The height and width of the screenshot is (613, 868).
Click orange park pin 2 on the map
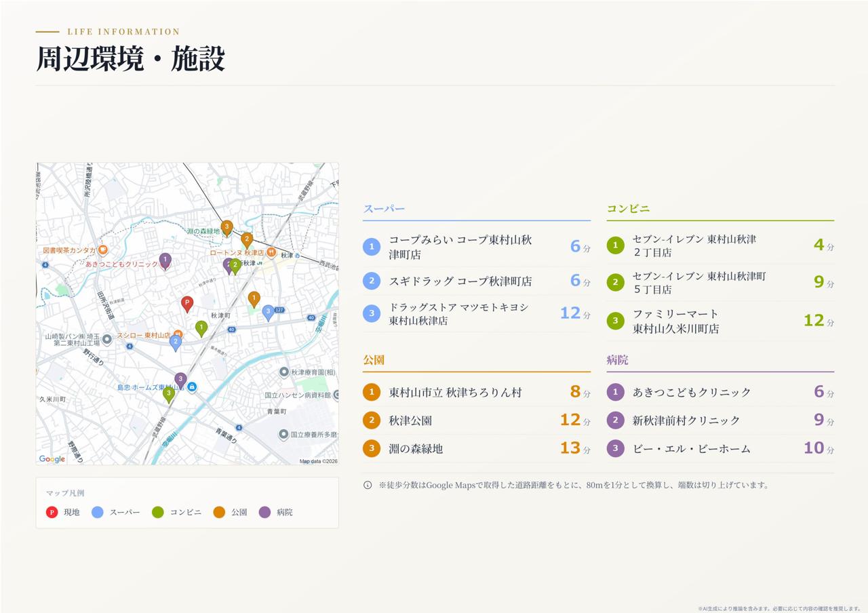click(247, 240)
